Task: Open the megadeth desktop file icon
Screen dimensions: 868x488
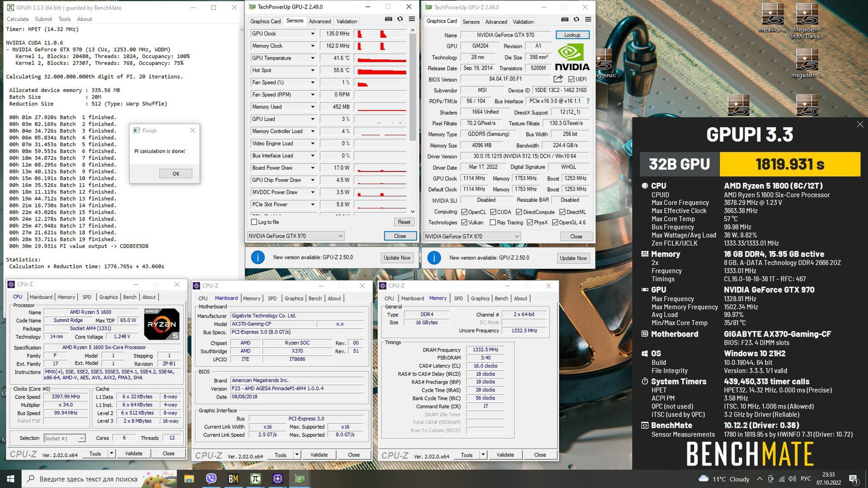Action: coord(807,63)
